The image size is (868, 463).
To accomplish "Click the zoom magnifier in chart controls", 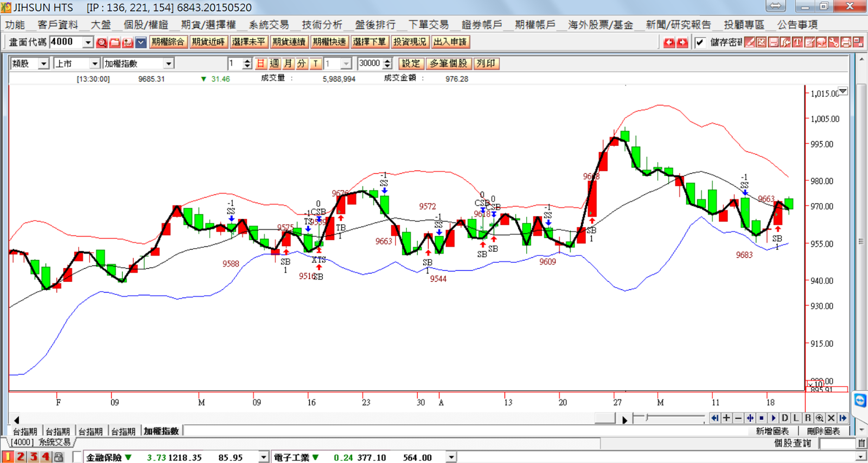I will (820, 418).
